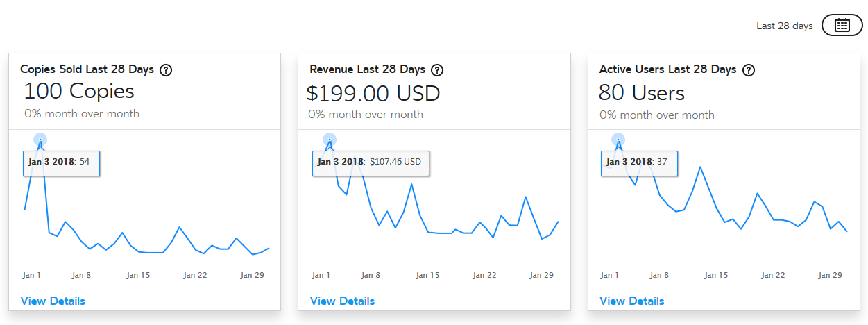
Task: Click the Jan 3 2018: 54 tooltip
Action: (x=61, y=162)
